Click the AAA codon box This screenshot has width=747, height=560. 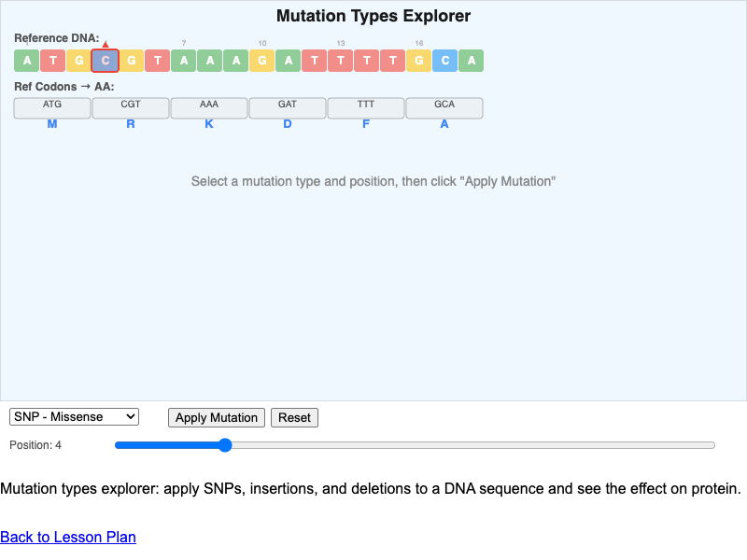coord(209,107)
